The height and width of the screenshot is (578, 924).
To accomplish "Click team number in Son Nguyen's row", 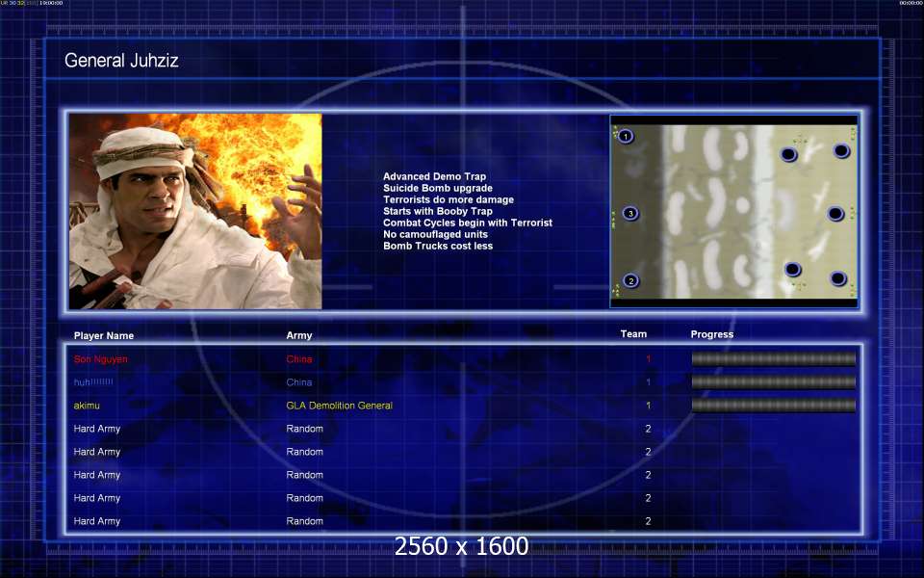I will tap(648, 359).
